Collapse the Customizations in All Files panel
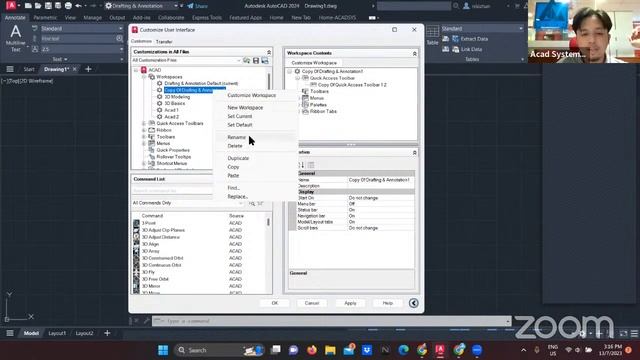 (x=269, y=52)
